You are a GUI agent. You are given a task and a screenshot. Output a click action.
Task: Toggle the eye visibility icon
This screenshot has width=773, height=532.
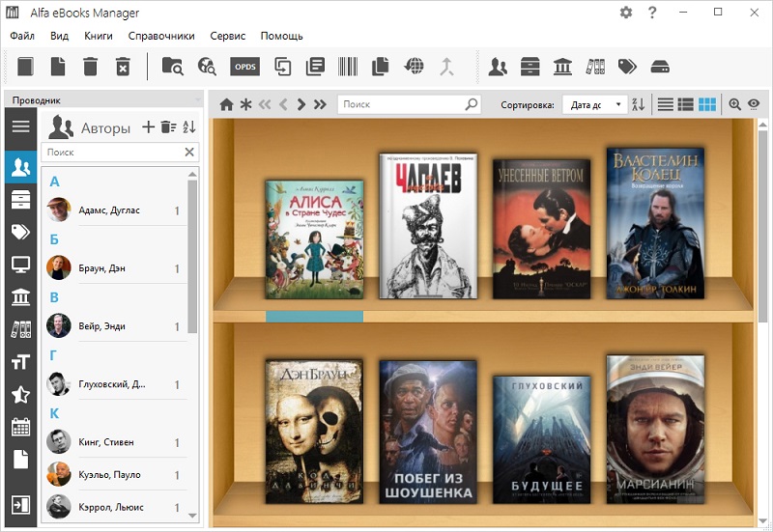(x=754, y=104)
